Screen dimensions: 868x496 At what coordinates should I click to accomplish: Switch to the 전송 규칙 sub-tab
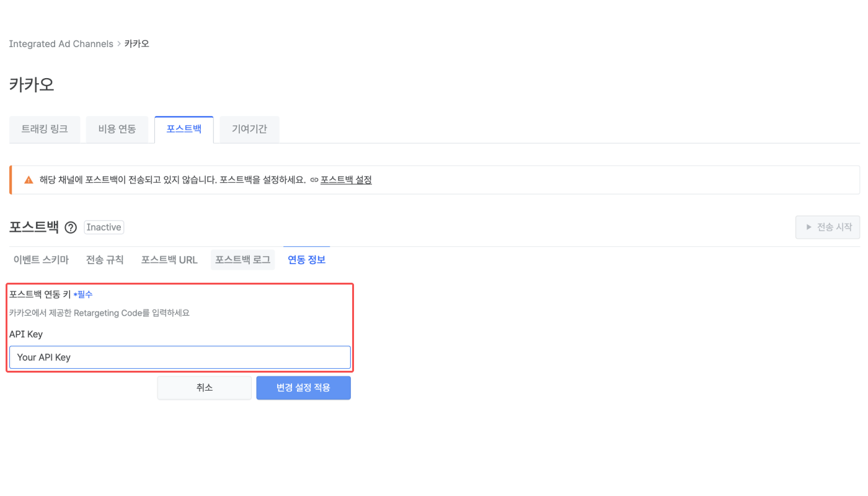point(105,260)
